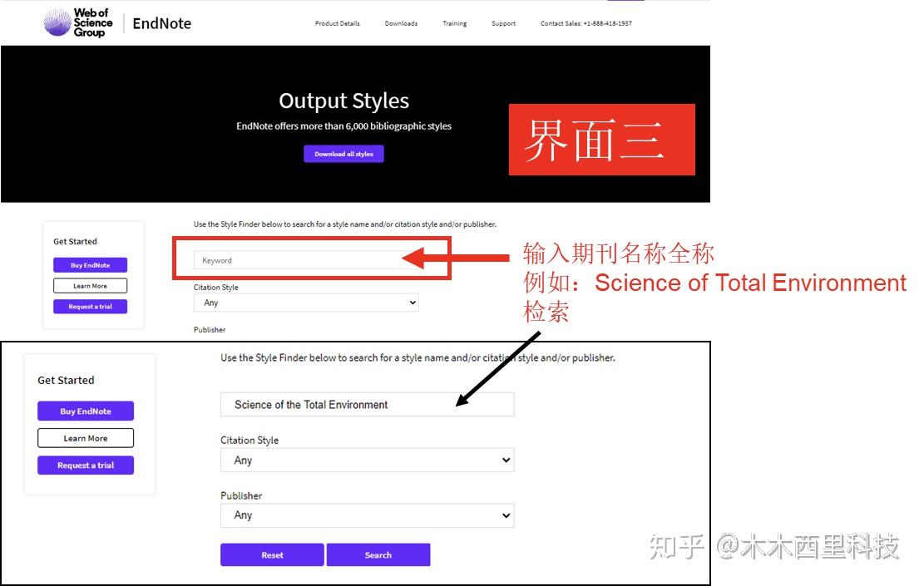The height and width of the screenshot is (586, 924).
Task: Click the Learn More button
Action: coord(90,284)
